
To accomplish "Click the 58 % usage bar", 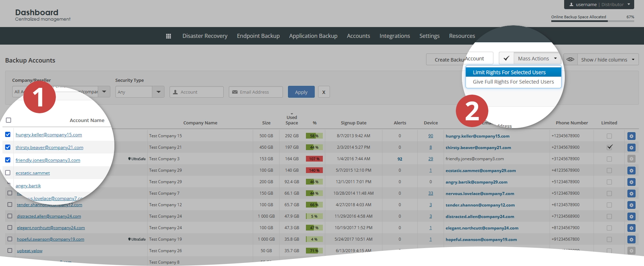I will coord(314,136).
